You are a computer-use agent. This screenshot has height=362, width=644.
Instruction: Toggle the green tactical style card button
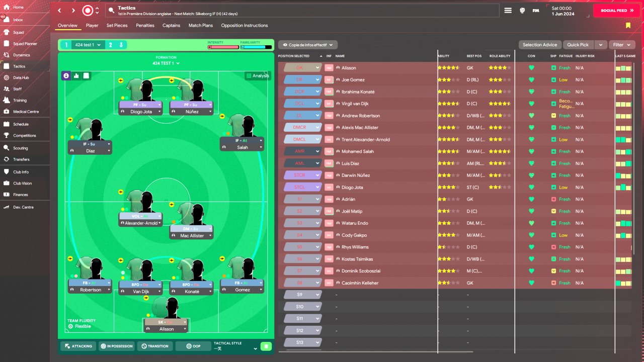(x=266, y=346)
